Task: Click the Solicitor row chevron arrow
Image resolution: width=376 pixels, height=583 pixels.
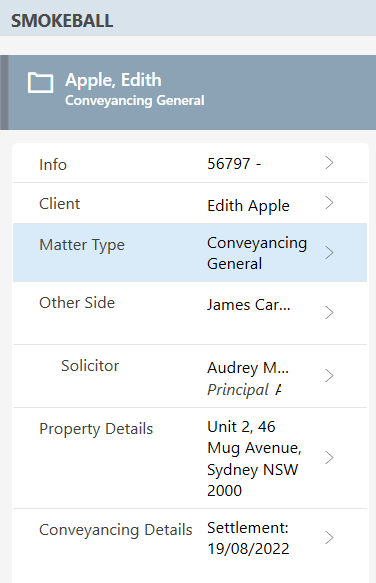Action: tap(329, 376)
